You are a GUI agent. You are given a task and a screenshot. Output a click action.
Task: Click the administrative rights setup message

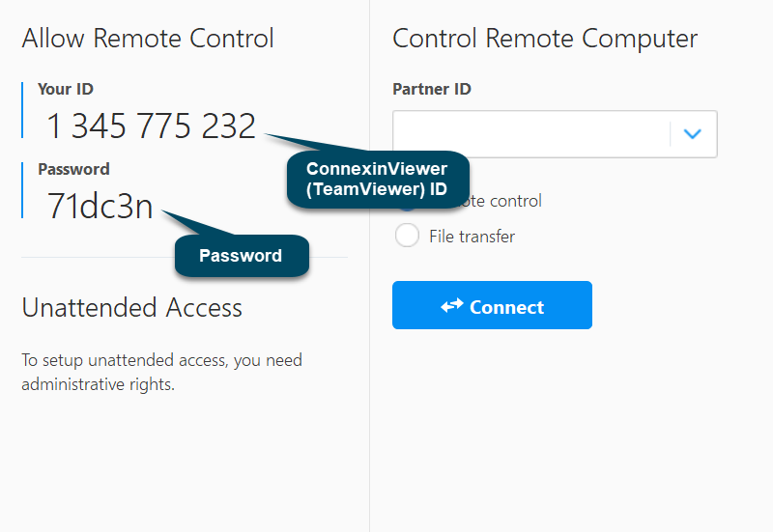[x=161, y=372]
